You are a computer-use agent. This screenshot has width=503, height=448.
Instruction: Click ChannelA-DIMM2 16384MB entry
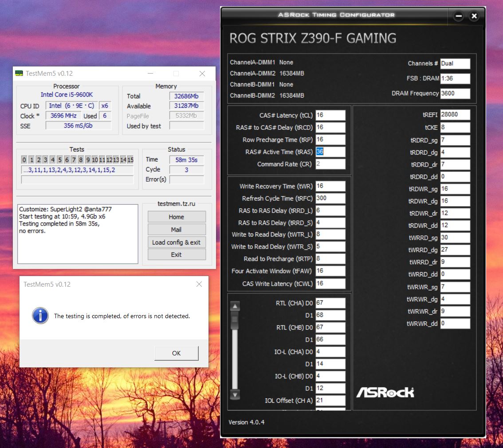[x=267, y=74]
